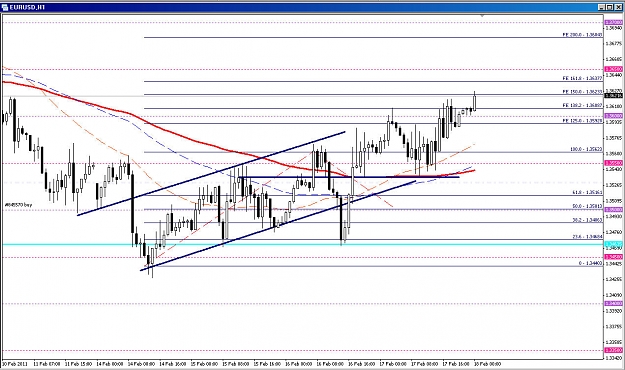Click the 14 Feb 16:00 time axis label

pos(173,364)
